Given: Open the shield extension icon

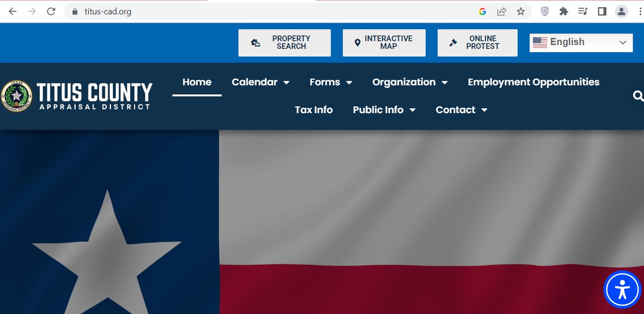Looking at the screenshot, I should point(544,12).
